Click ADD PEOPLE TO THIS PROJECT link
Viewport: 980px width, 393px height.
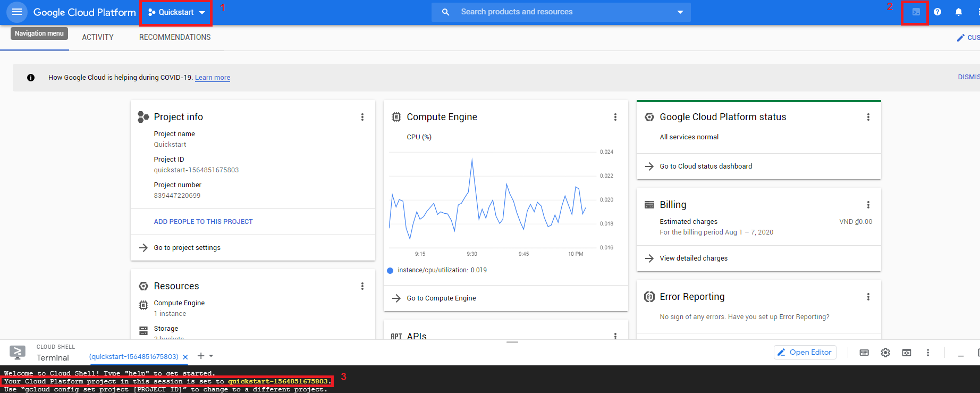pyautogui.click(x=203, y=222)
